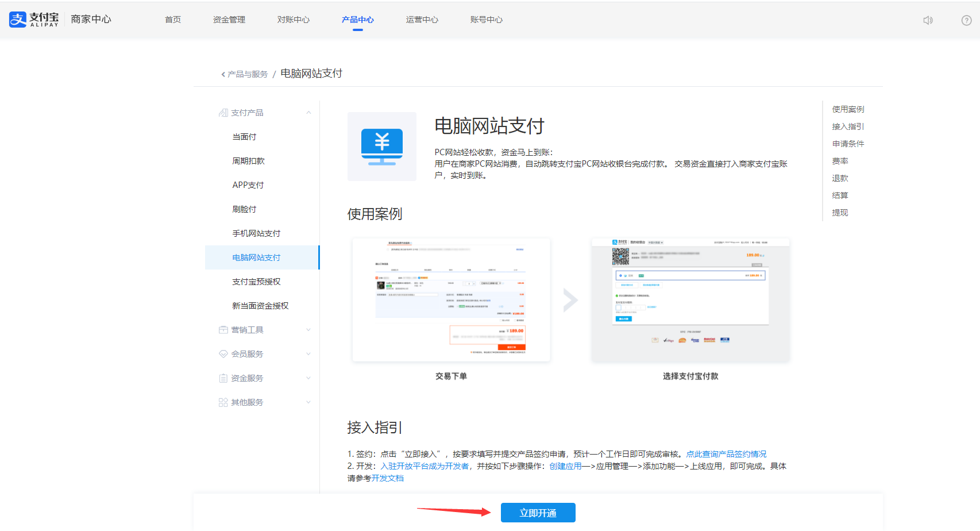Click the 会员服务 diamond icon
Screen dimensions: 980x531
pyautogui.click(x=223, y=354)
